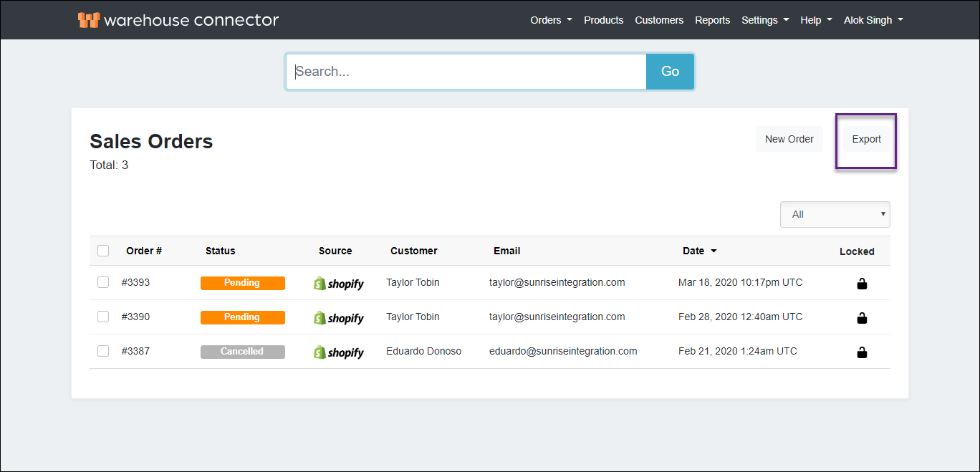Click the highlighted Export button
This screenshot has height=472, width=980.
pyautogui.click(x=865, y=139)
